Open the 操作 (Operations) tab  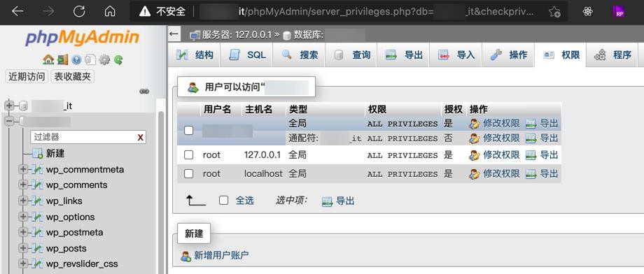(x=508, y=55)
